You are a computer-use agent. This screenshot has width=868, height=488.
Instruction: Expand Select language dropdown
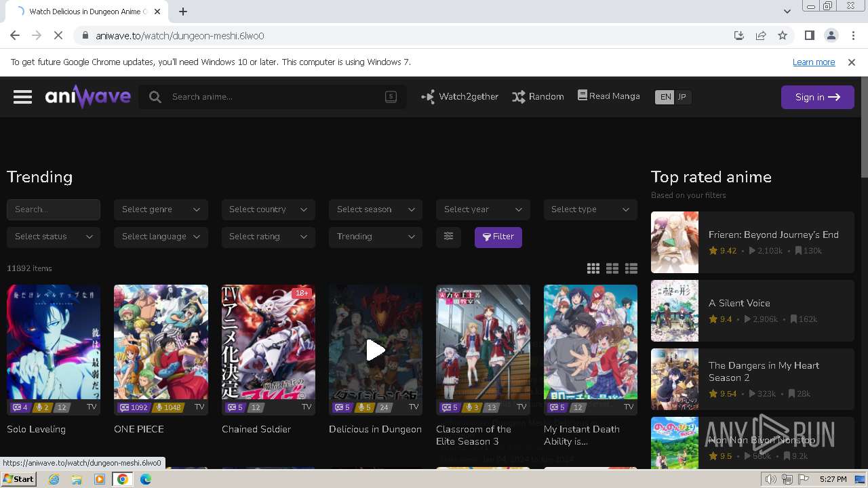(x=161, y=237)
